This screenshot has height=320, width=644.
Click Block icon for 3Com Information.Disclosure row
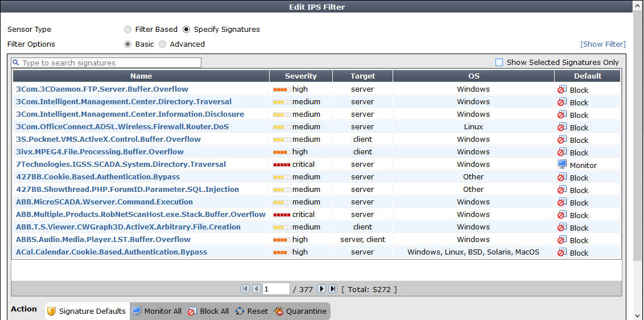tap(562, 114)
